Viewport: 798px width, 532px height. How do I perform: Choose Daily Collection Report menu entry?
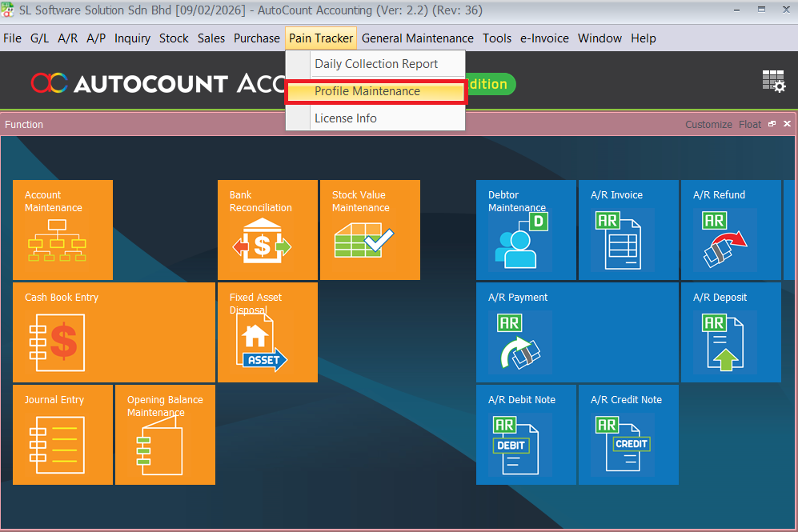376,64
